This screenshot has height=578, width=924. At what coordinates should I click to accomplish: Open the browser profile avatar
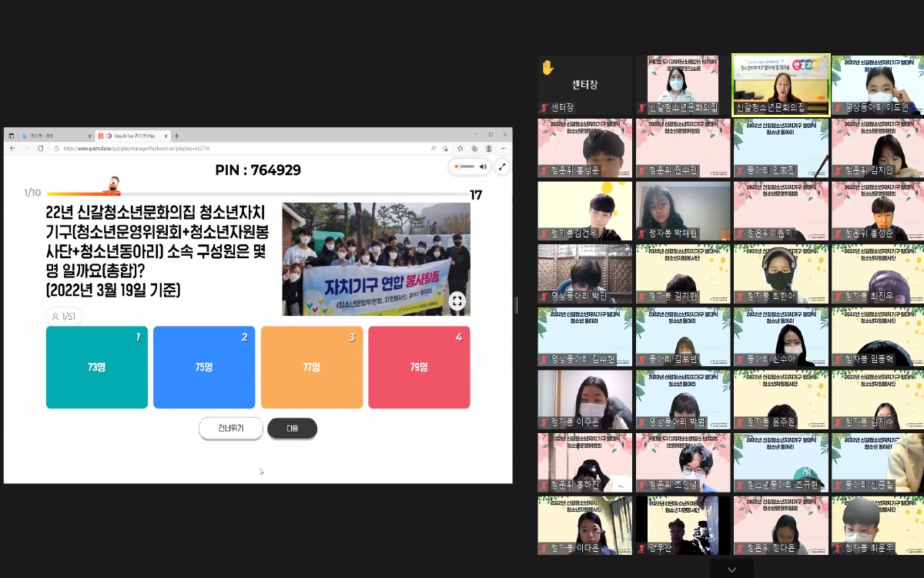point(488,148)
